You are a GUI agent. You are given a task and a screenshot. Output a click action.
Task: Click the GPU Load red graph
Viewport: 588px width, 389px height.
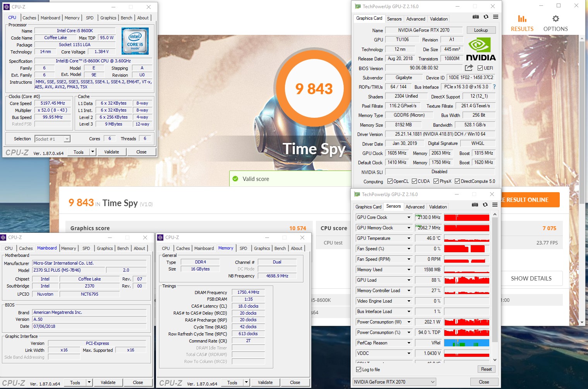click(x=466, y=280)
